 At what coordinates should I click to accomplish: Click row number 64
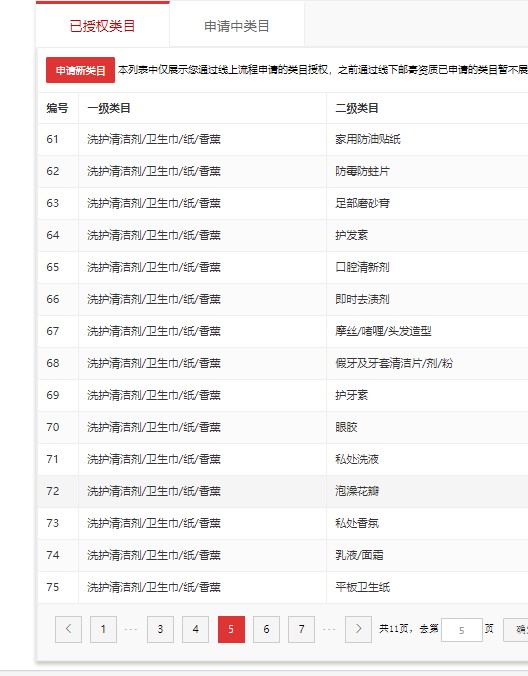53,235
